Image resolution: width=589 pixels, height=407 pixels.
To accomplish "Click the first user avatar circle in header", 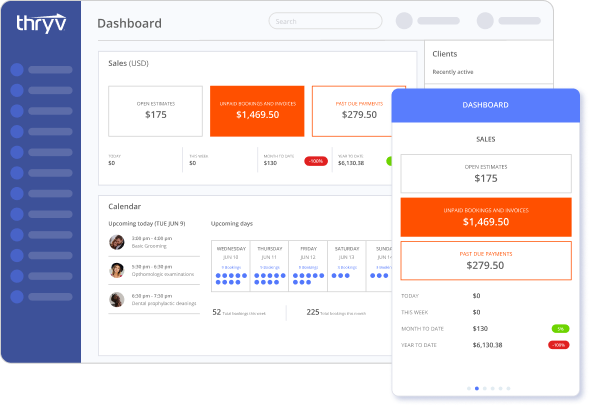I will 404,21.
